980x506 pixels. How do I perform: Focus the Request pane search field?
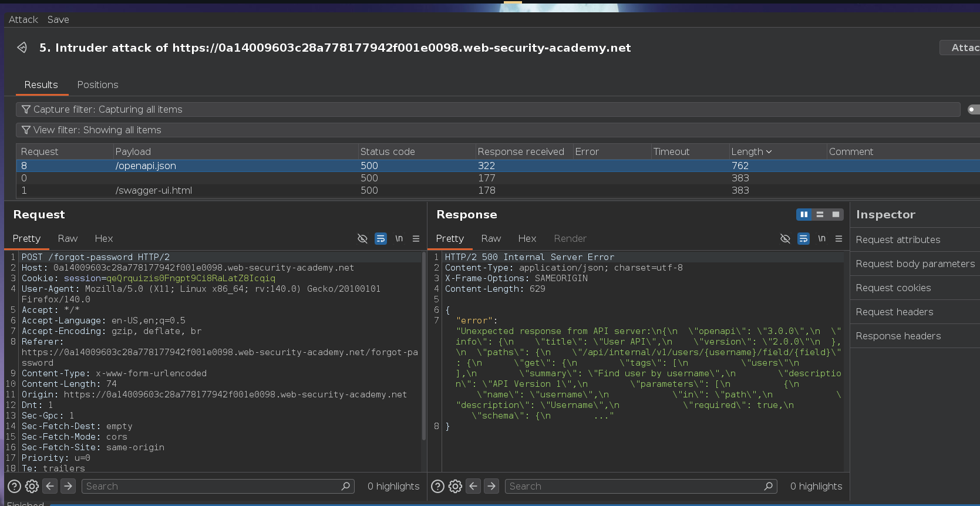pos(218,486)
